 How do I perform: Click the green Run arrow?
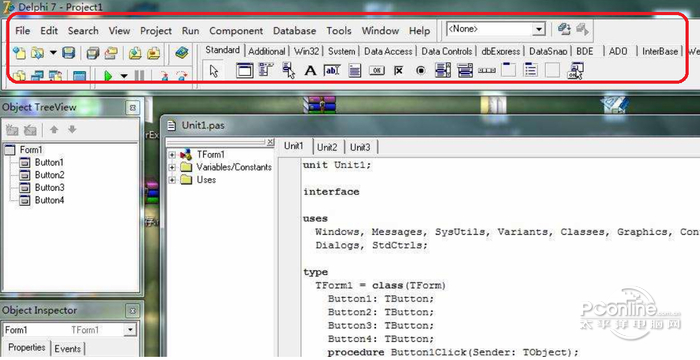[108, 75]
